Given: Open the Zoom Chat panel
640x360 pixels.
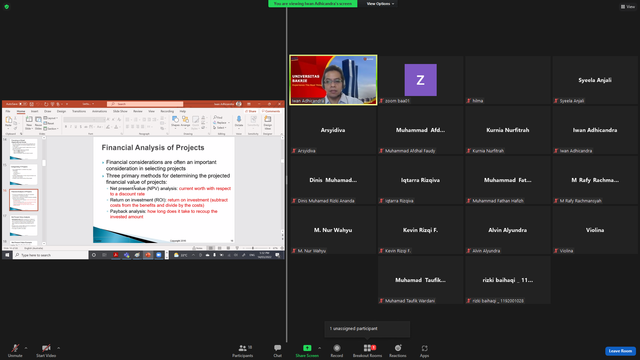Looking at the screenshot, I should pos(278,350).
